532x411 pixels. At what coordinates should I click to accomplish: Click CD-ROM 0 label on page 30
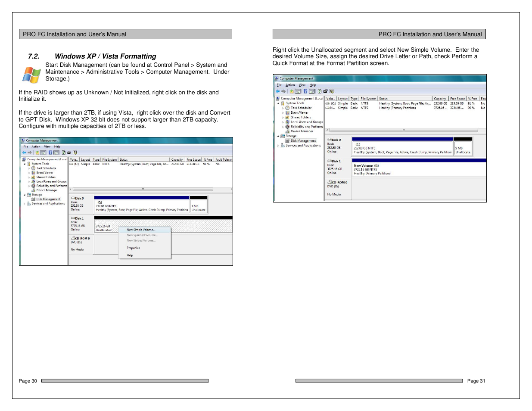[81, 238]
